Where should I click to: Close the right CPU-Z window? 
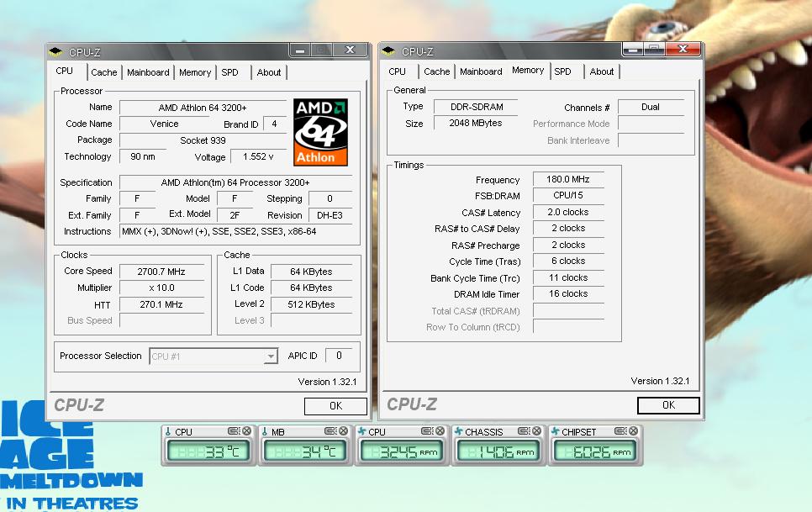click(x=683, y=49)
